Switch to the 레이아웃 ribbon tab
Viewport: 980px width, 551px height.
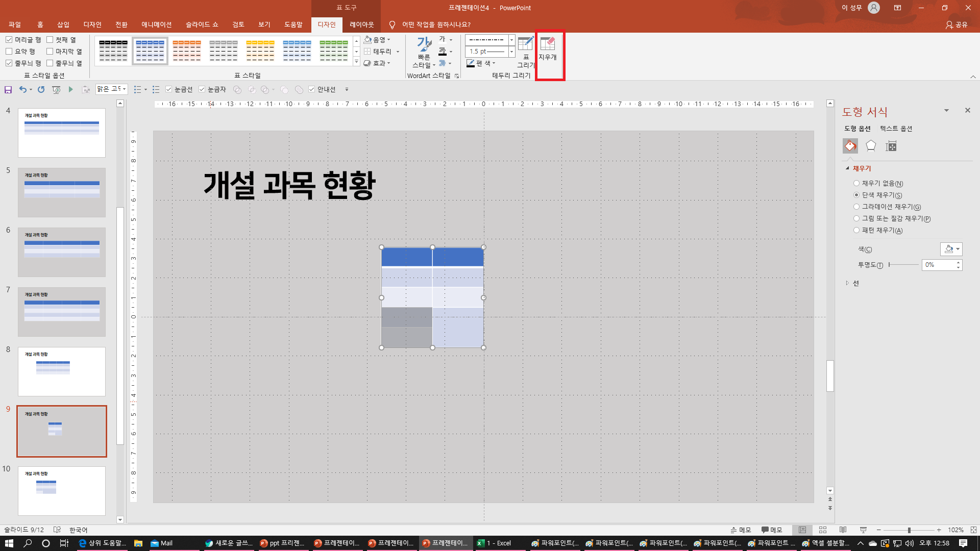point(361,24)
